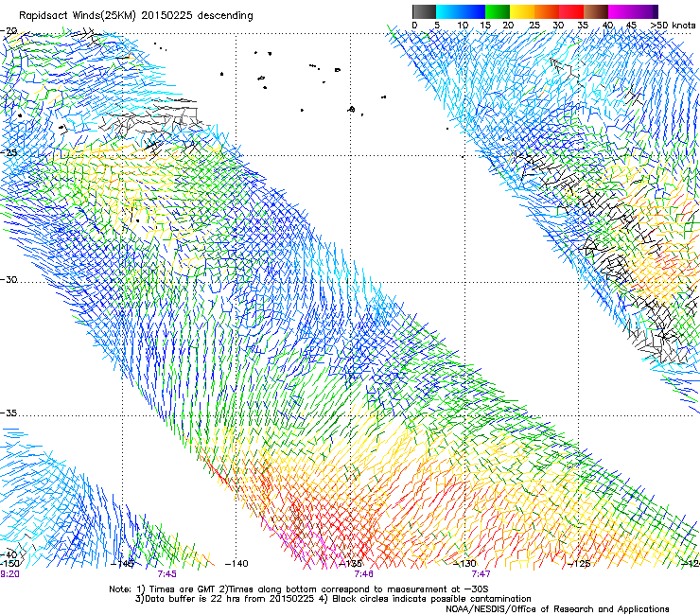700x615 pixels.
Task: Click the '-30' latitude axis label
Action: 9,279
